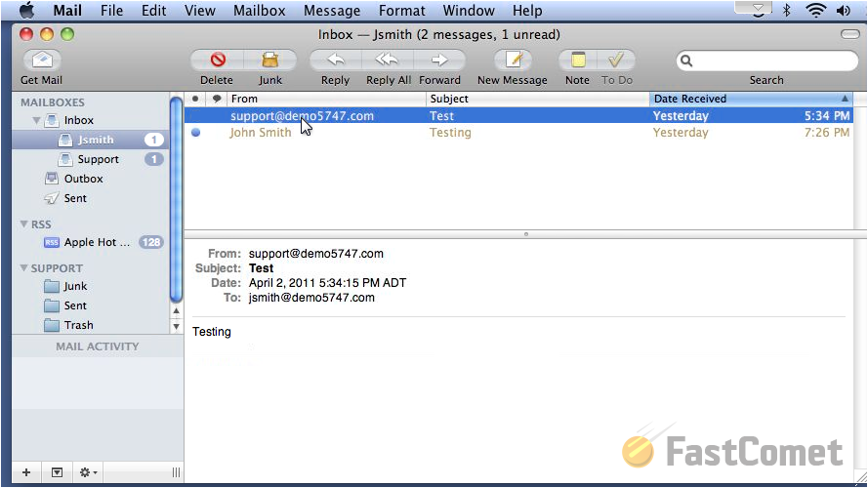
Task: Sort by unread status dot column
Action: click(195, 99)
